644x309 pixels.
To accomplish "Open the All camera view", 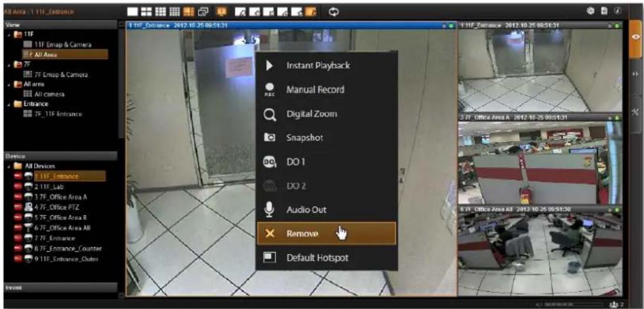I will [x=49, y=94].
